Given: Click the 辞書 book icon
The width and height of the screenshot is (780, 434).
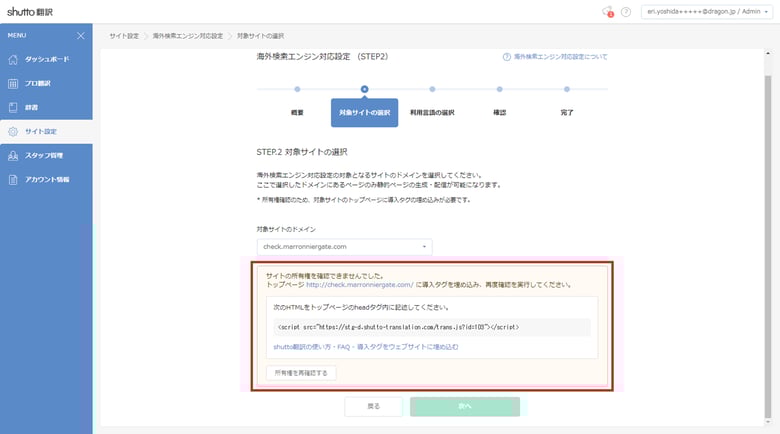Looking at the screenshot, I should coord(13,107).
